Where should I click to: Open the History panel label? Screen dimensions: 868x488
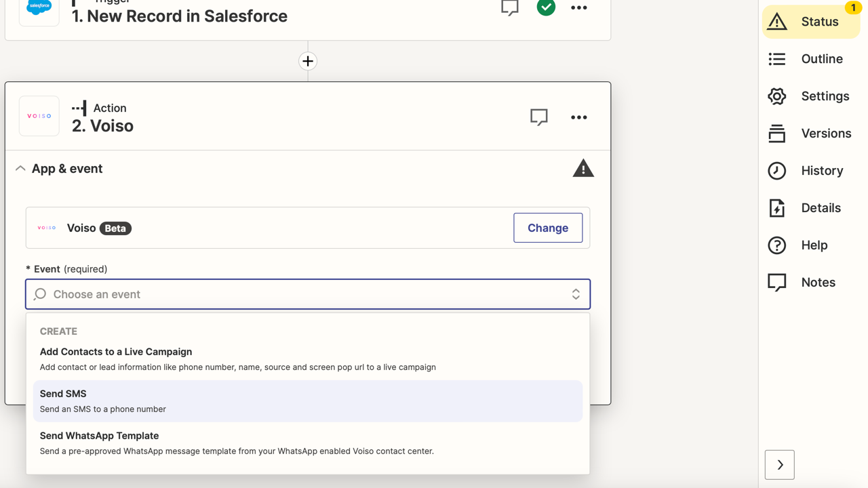tap(822, 171)
